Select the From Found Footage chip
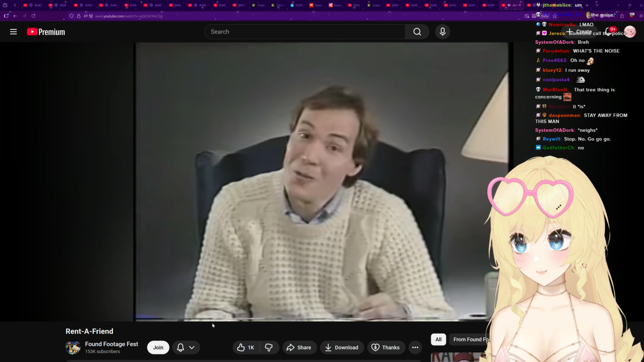The width and height of the screenshot is (644, 362). coord(471,340)
